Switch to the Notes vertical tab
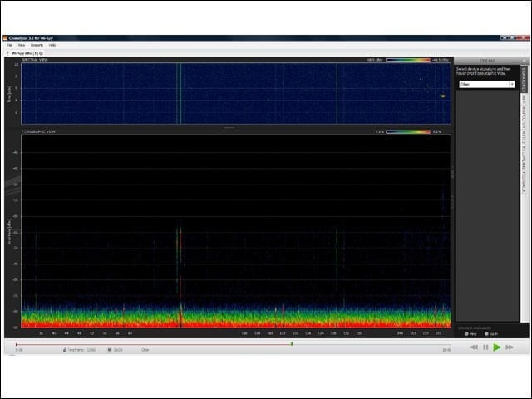 [x=524, y=137]
